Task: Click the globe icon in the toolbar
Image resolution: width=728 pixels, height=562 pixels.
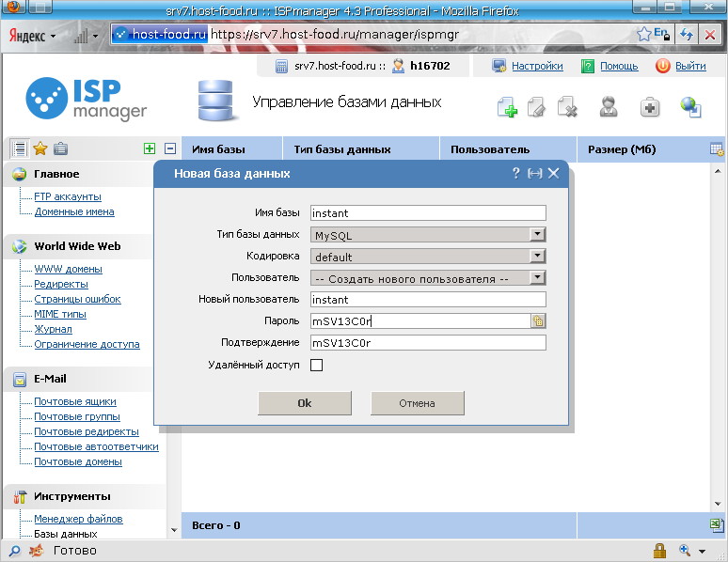Action: click(x=691, y=107)
